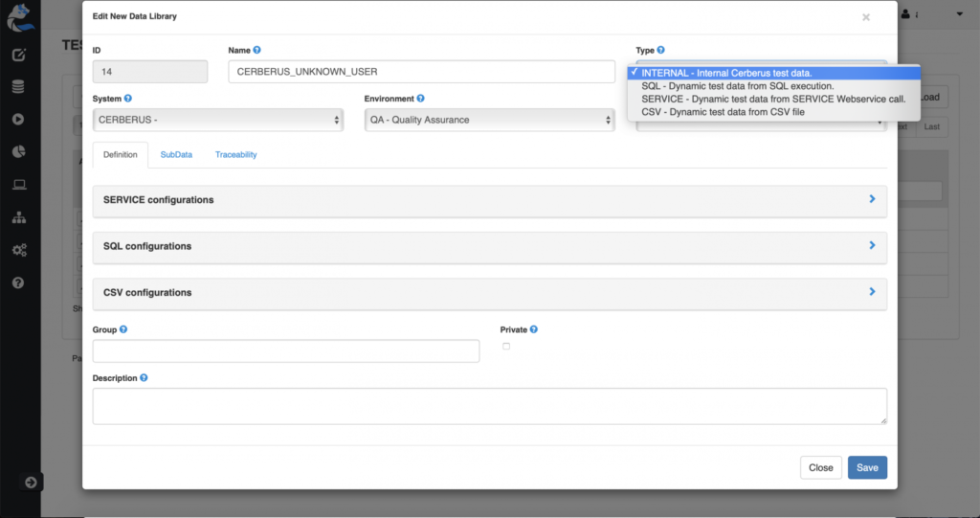Expand SERVICE configurations section
Screen dimensions: 980x518
pyautogui.click(x=489, y=201)
